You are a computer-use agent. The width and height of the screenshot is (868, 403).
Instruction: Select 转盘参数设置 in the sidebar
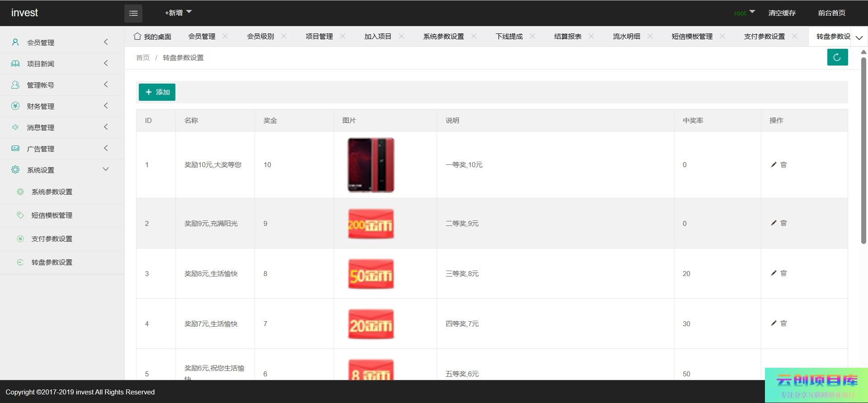pyautogui.click(x=52, y=262)
